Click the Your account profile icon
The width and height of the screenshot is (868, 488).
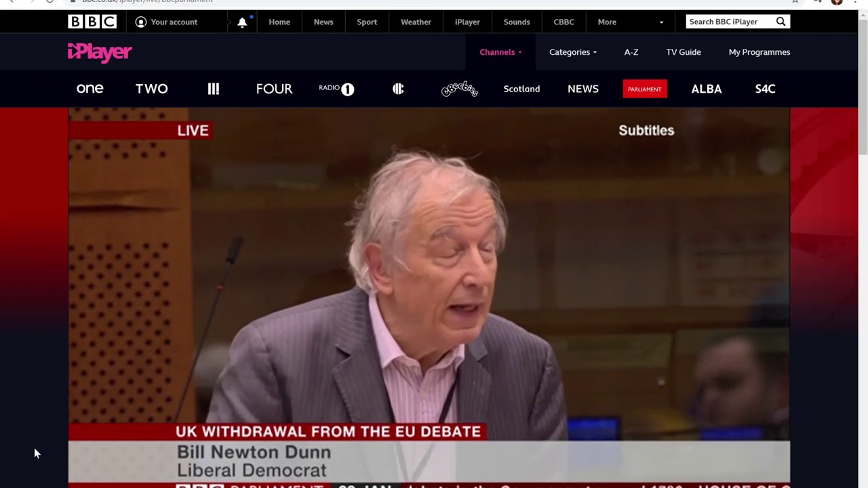[x=141, y=22]
